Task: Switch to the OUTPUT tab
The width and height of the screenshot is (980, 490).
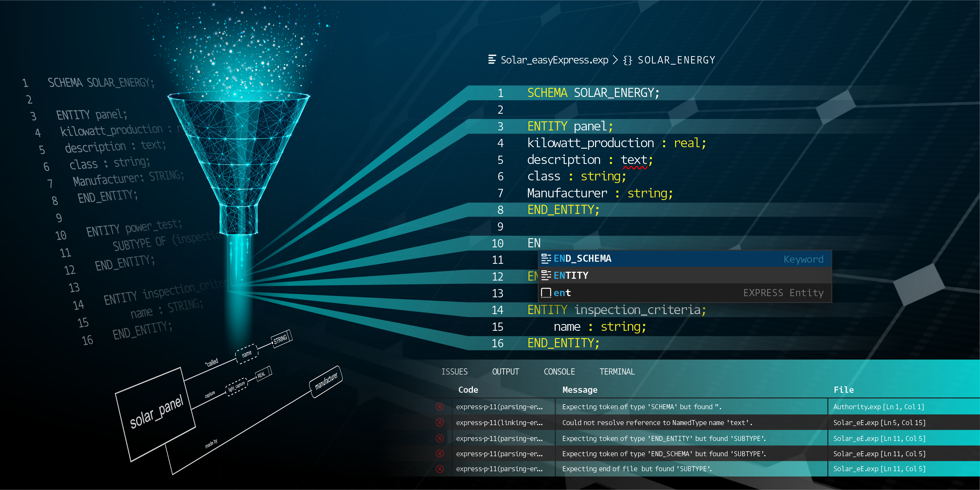Action: click(505, 371)
